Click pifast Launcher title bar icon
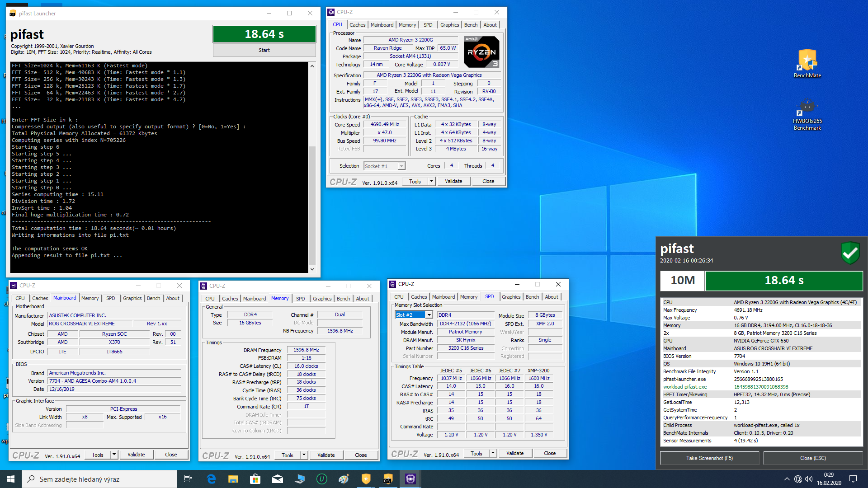Viewport: 868px width, 488px height. (x=13, y=13)
